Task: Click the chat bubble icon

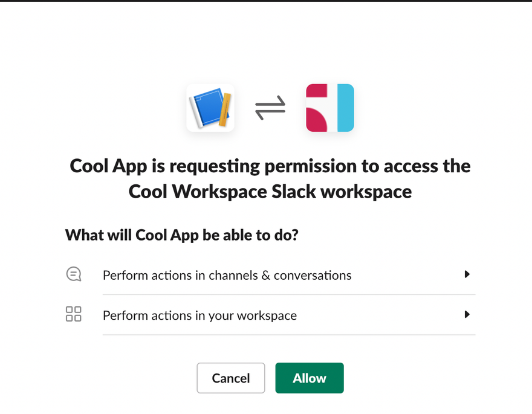Action: 73,274
